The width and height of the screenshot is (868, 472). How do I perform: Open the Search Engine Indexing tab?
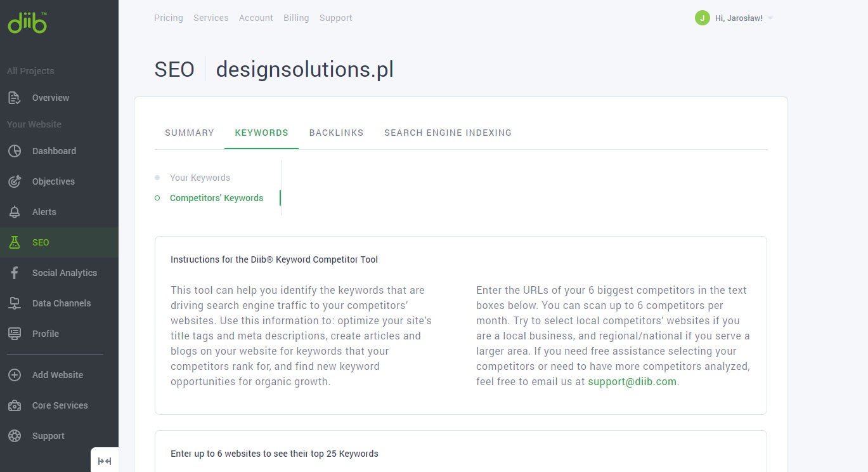[448, 133]
